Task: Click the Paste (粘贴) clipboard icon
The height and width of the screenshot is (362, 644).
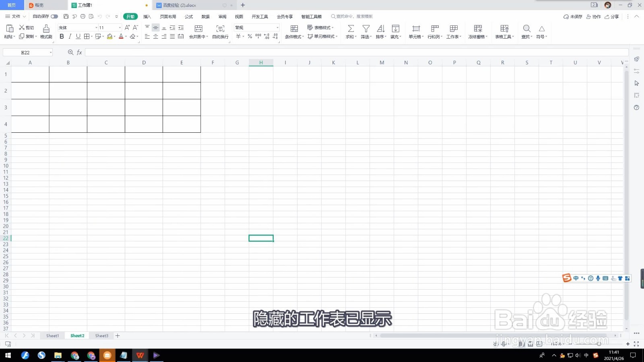Action: [x=10, y=28]
